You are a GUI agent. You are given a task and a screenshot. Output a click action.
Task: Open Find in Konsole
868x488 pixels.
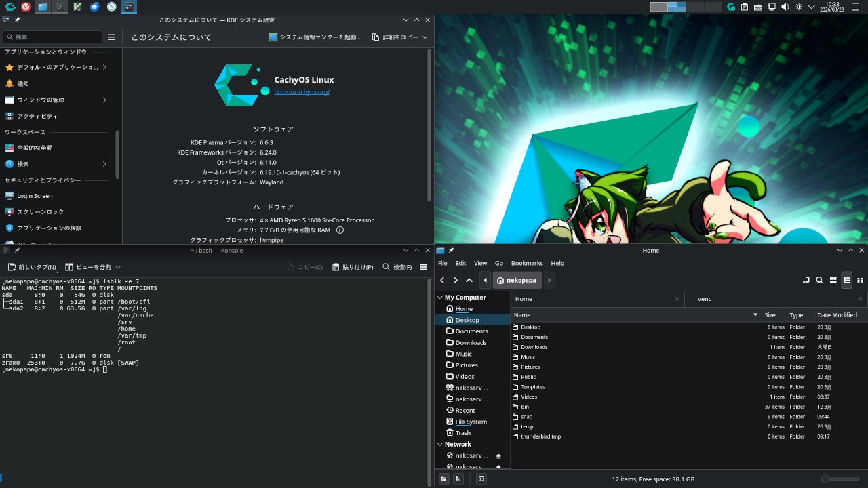(397, 267)
